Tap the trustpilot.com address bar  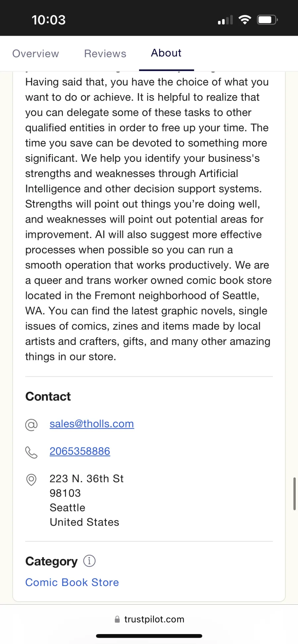click(149, 619)
